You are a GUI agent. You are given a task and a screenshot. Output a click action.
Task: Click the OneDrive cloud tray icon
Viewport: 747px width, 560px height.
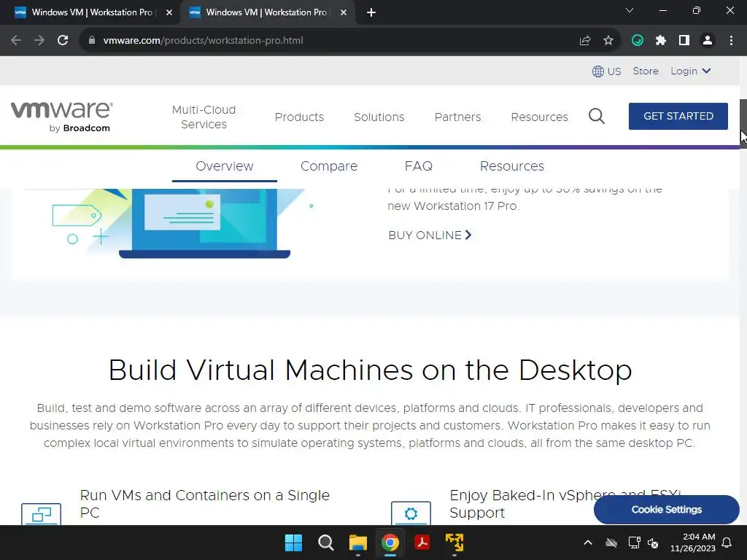pyautogui.click(x=611, y=542)
